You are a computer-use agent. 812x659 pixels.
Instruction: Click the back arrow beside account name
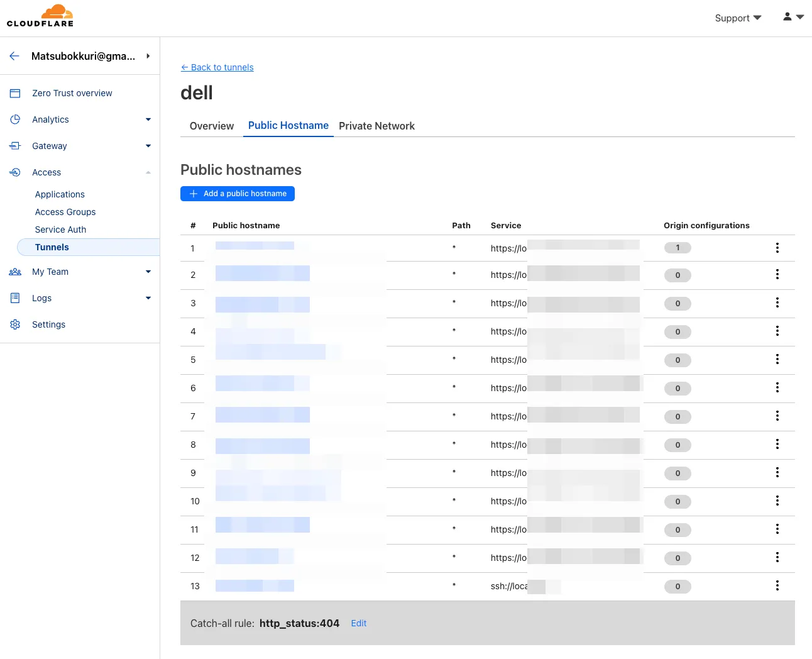(14, 56)
